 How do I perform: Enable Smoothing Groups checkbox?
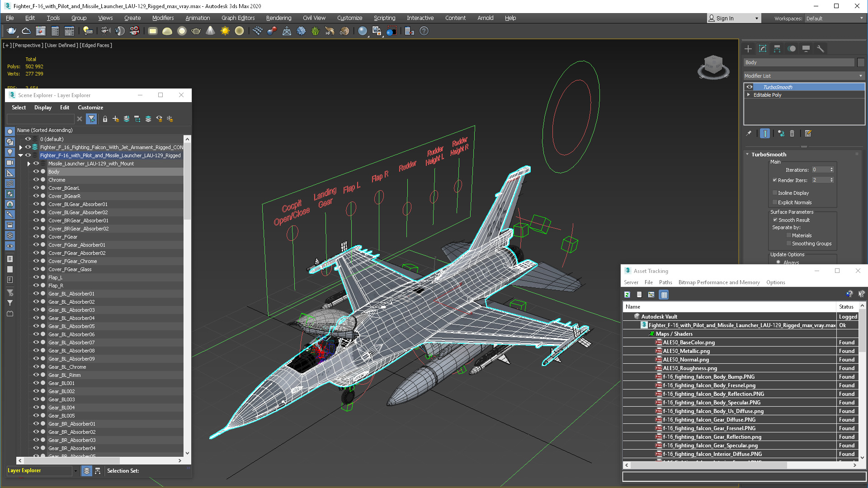point(789,244)
